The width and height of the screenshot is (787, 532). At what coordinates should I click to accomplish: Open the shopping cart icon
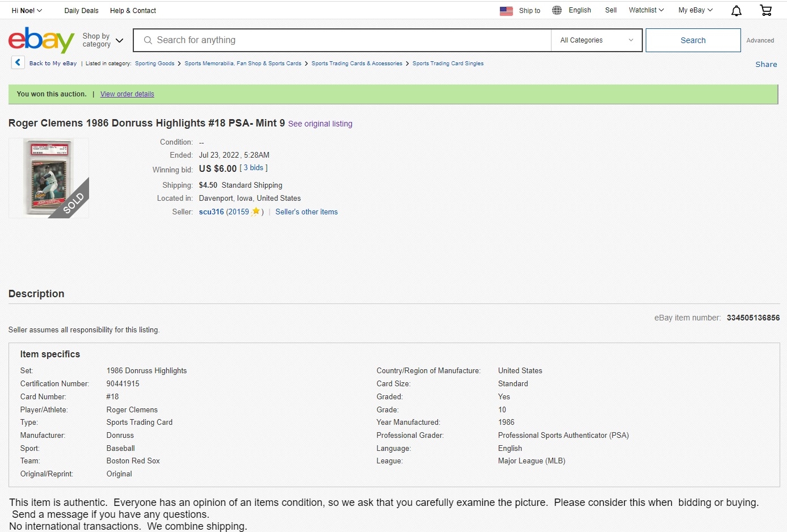point(766,10)
